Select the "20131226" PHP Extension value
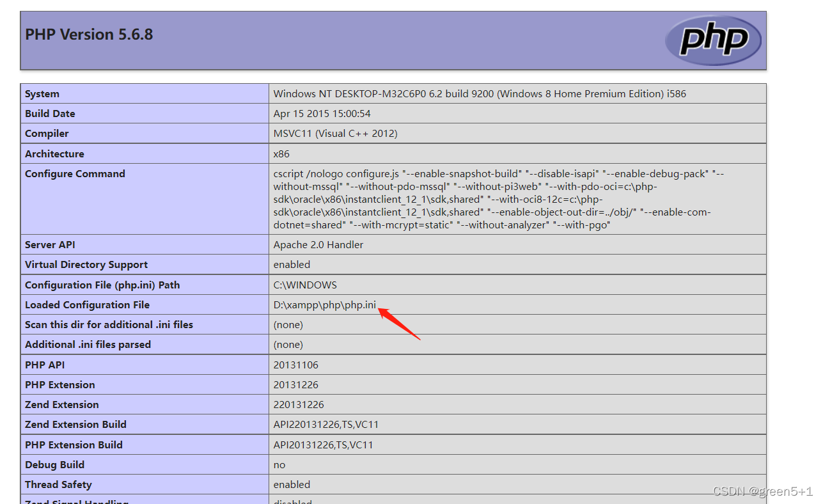The image size is (823, 504). (296, 385)
